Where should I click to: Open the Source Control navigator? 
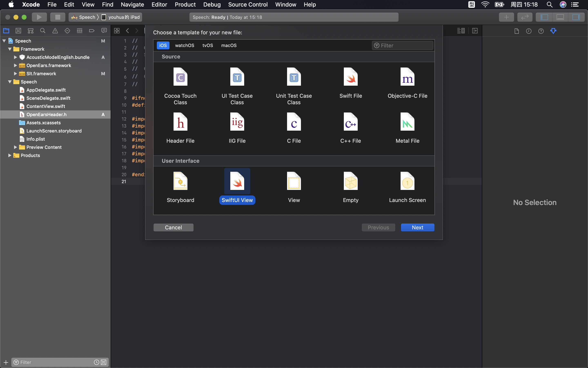click(18, 31)
